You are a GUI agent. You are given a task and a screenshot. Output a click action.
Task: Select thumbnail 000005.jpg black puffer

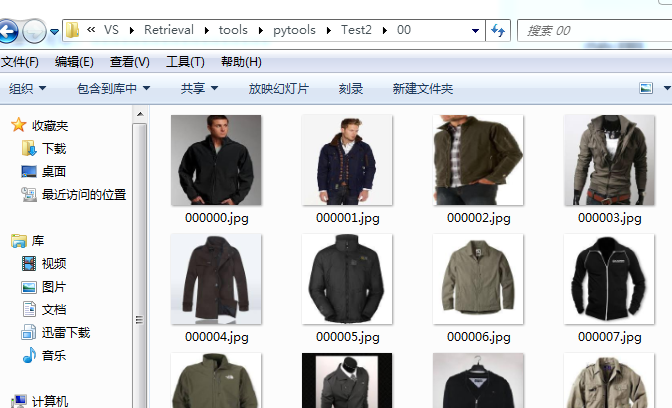(x=347, y=279)
